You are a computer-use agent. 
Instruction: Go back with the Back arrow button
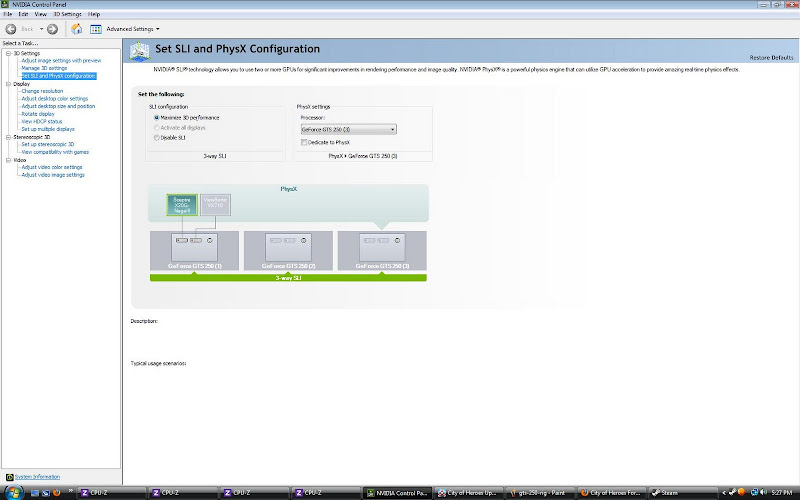pos(11,29)
